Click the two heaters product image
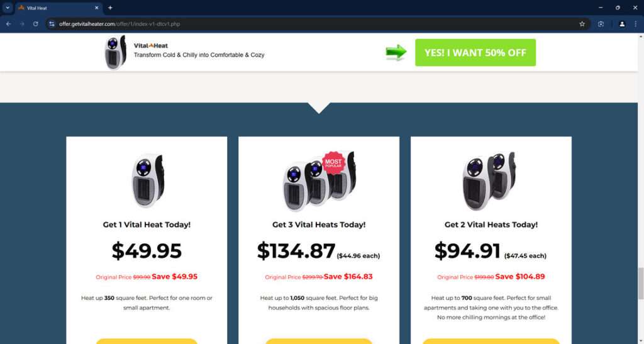The image size is (644, 344). tap(489, 180)
